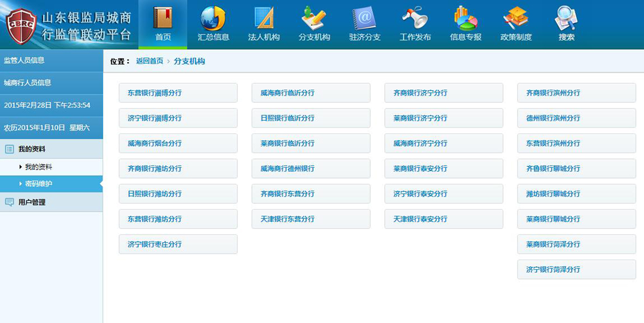Click the CBRC shield logo
This screenshot has width=644, height=323.
click(21, 26)
